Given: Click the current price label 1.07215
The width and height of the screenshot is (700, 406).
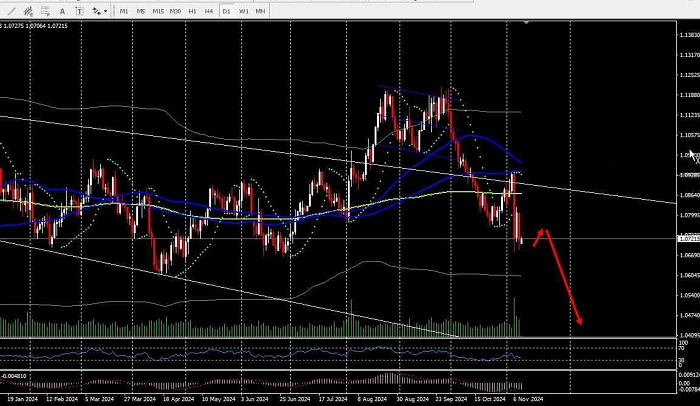Looking at the screenshot, I should (688, 239).
